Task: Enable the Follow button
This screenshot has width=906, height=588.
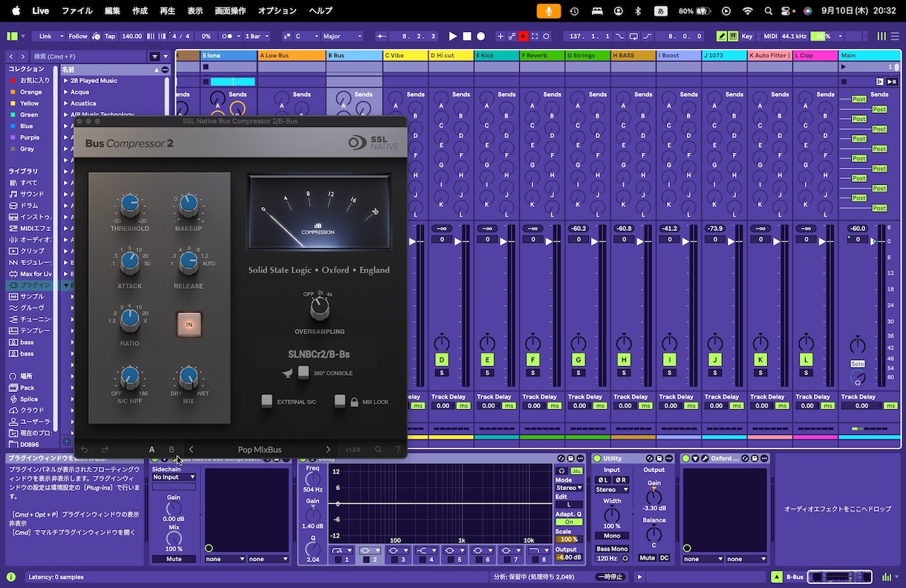Action: (x=78, y=36)
